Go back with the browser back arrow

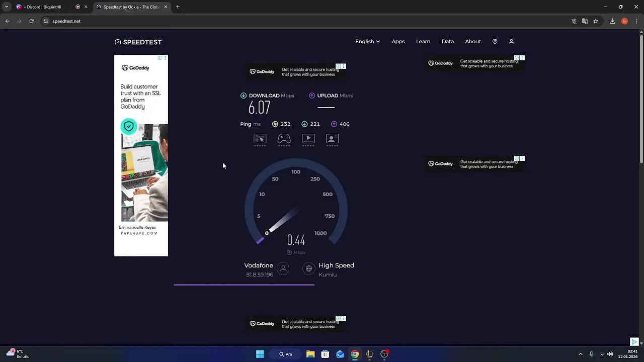8,21
